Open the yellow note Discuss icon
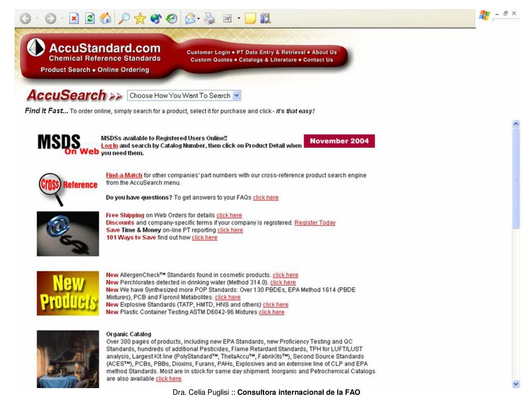Image resolution: width=532 pixels, height=399 pixels. coord(250,18)
